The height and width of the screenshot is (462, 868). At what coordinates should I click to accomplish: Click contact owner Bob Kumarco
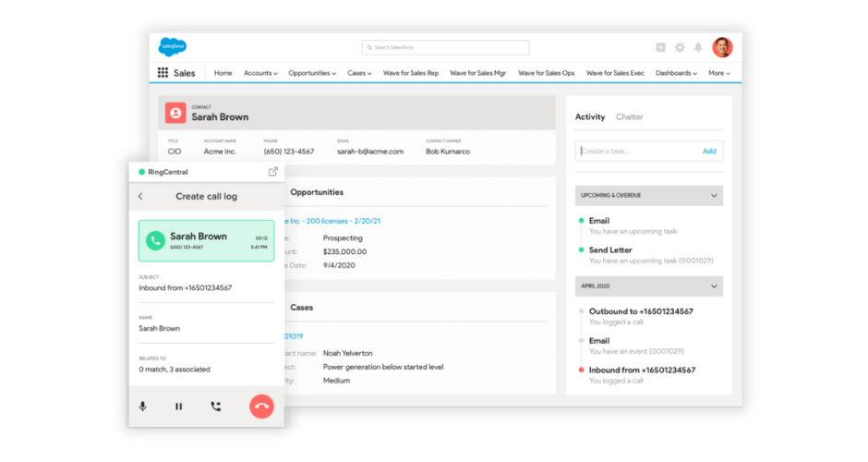pyautogui.click(x=448, y=152)
